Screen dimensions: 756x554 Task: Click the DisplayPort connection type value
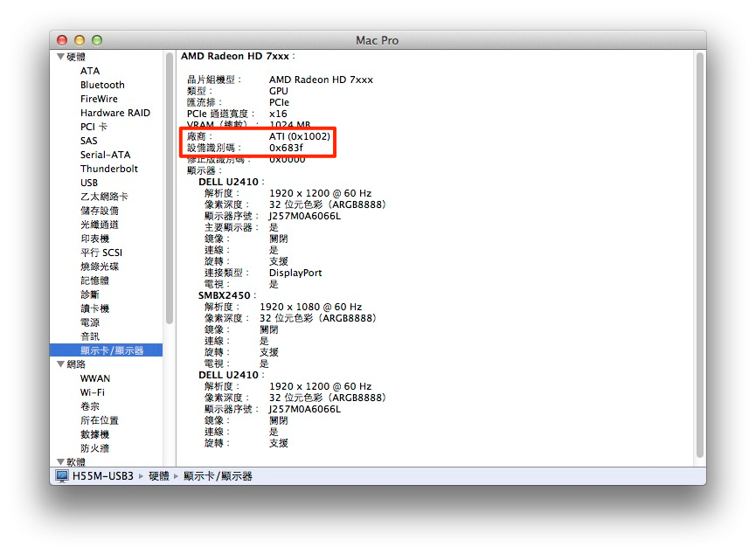(295, 273)
